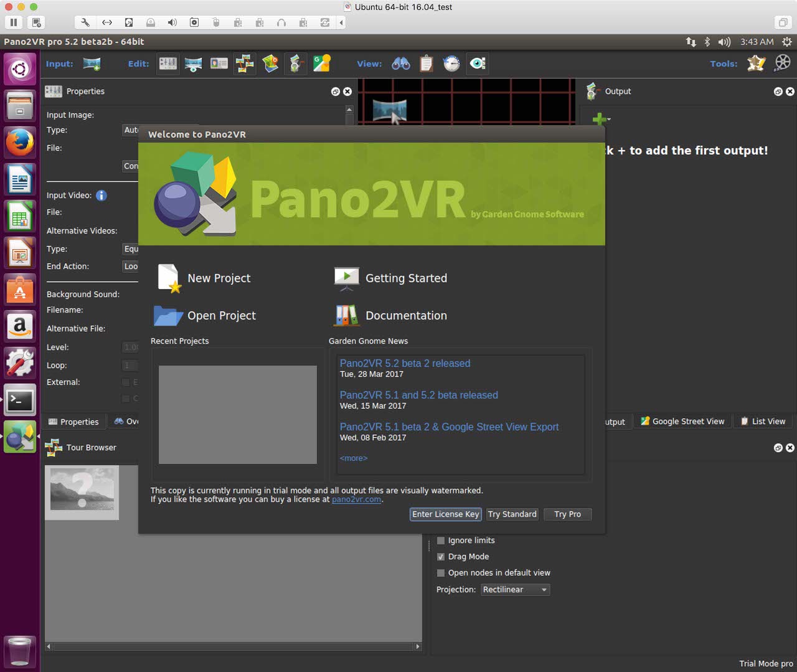
Task: Click the Enter License Key button
Action: click(x=446, y=514)
